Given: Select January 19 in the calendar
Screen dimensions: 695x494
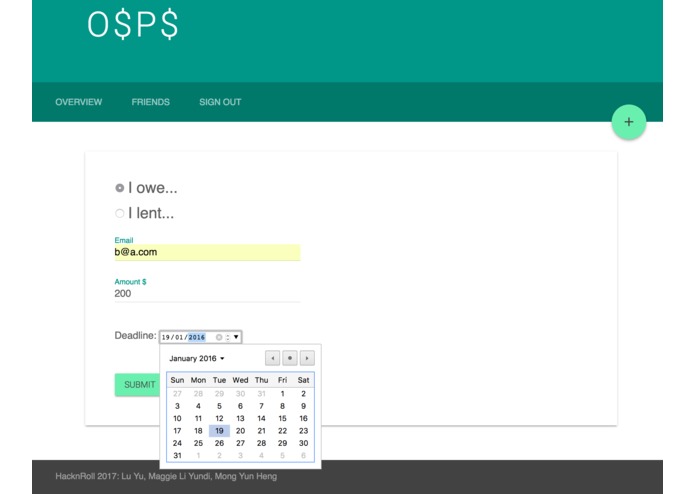Looking at the screenshot, I should 219,431.
